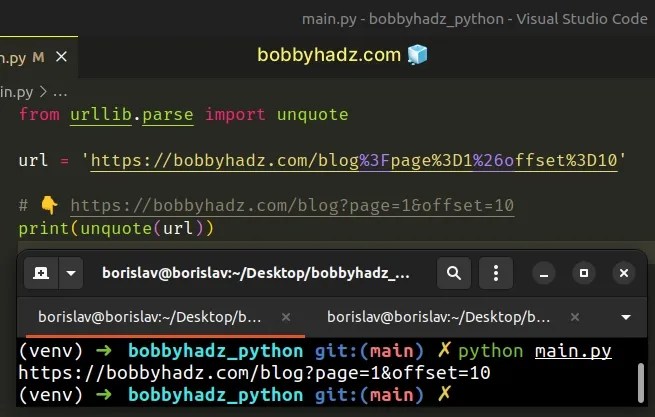Click the bobbyhadz.com ice cube icon

pos(418,55)
